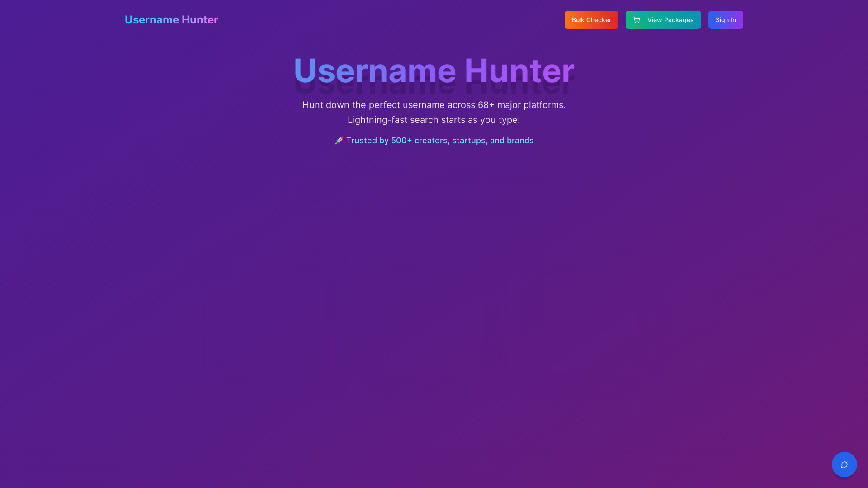Screen dimensions: 868x488
Task: Click Sign In
Action: coord(725,19)
